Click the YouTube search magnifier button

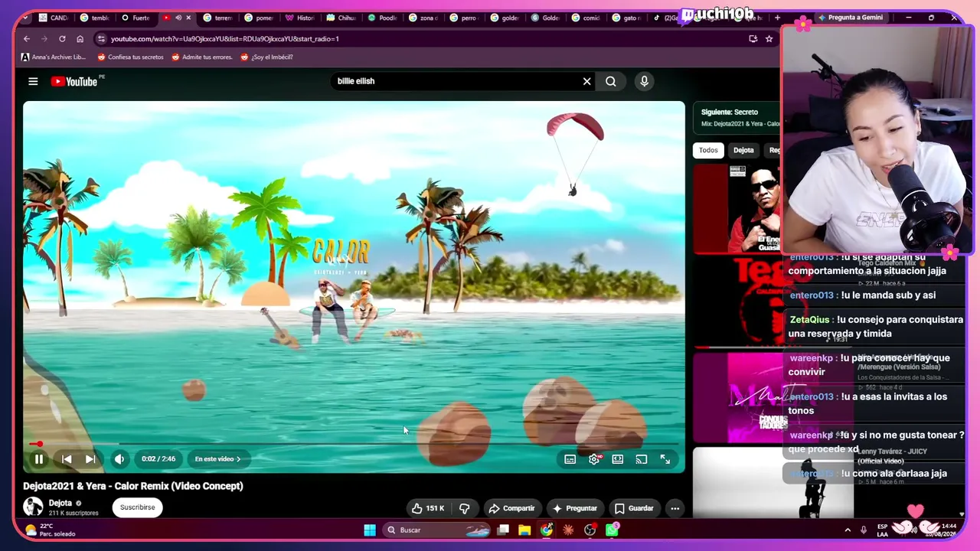611,81
